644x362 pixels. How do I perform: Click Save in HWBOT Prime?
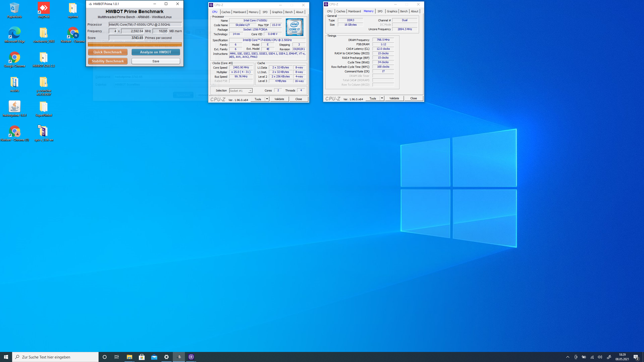(x=156, y=61)
